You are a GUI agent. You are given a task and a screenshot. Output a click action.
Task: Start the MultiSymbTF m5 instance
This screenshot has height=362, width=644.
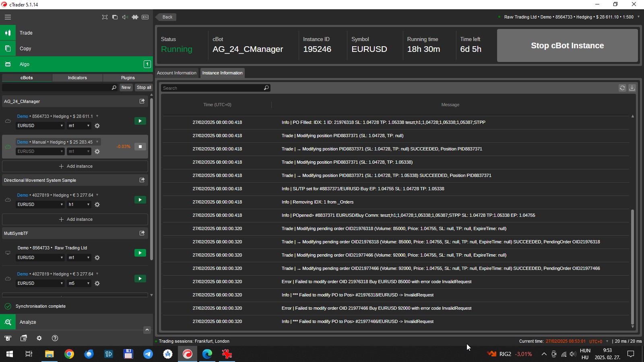point(140,278)
